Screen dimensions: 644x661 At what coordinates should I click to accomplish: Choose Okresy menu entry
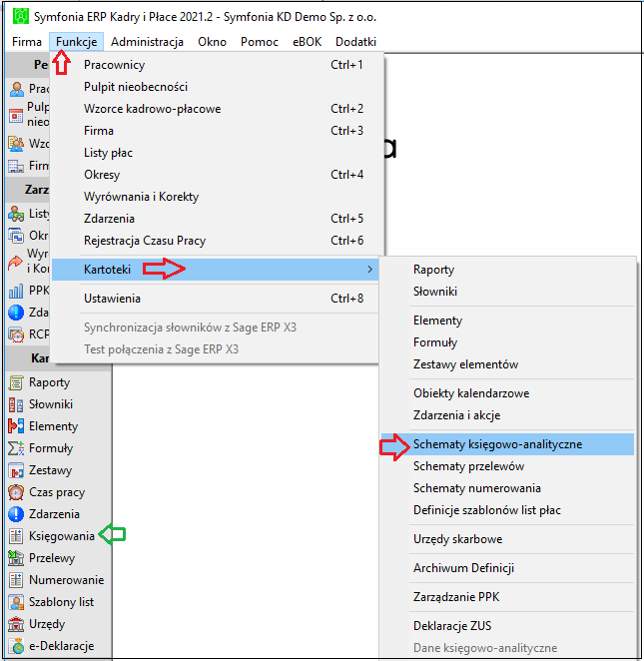218,175
